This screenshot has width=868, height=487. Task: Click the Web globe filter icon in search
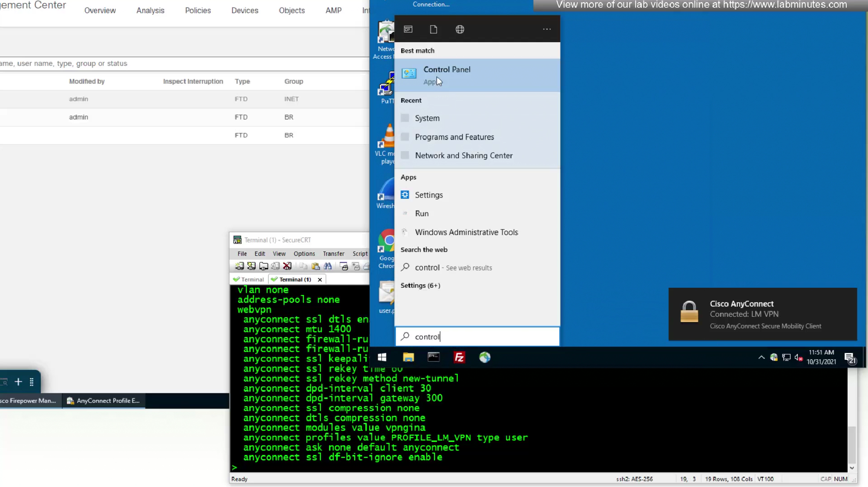[x=460, y=29]
